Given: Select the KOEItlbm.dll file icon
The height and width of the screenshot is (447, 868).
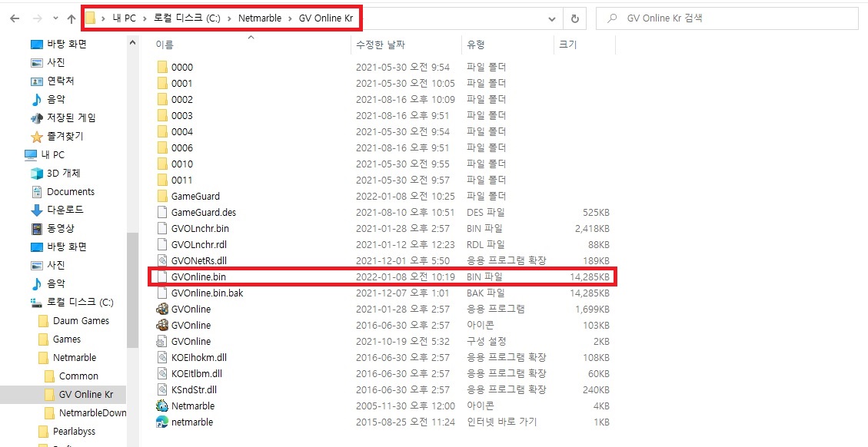Looking at the screenshot, I should click(162, 373).
